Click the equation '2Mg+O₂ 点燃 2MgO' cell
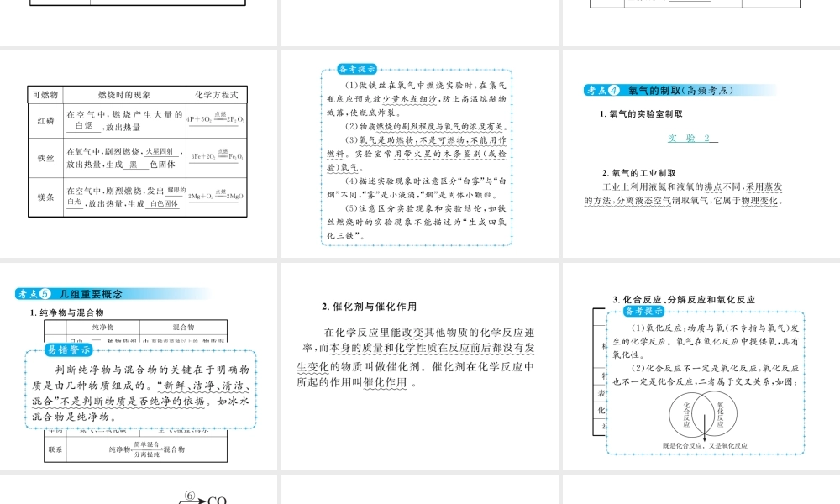Image resolution: width=840 pixels, height=504 pixels. [x=216, y=197]
